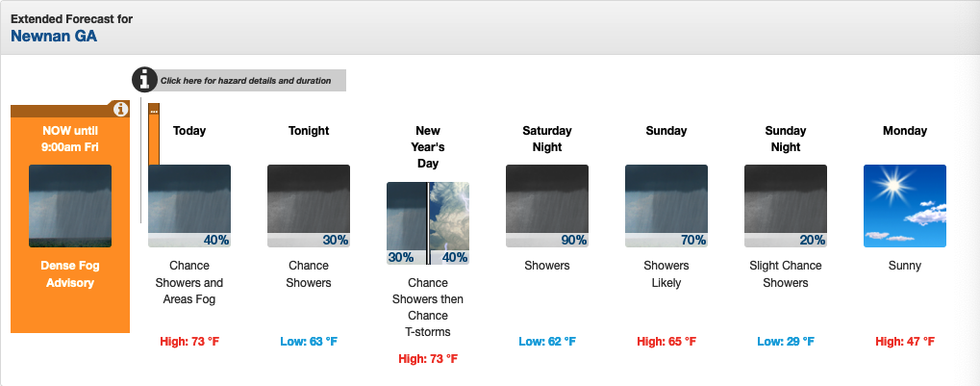Click the New Year's Day split forecast icon
This screenshot has height=386, width=980.
tap(428, 223)
